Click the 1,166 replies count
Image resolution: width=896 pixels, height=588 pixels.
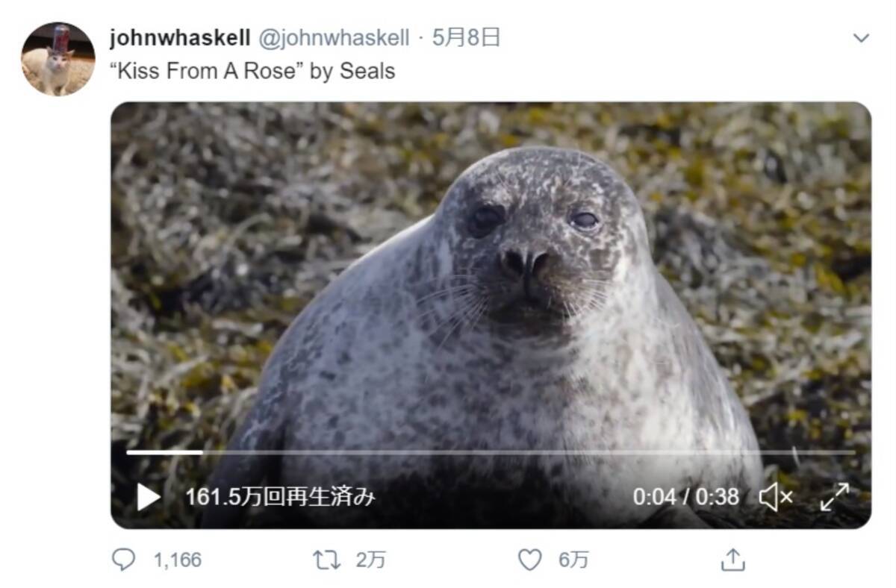178,560
